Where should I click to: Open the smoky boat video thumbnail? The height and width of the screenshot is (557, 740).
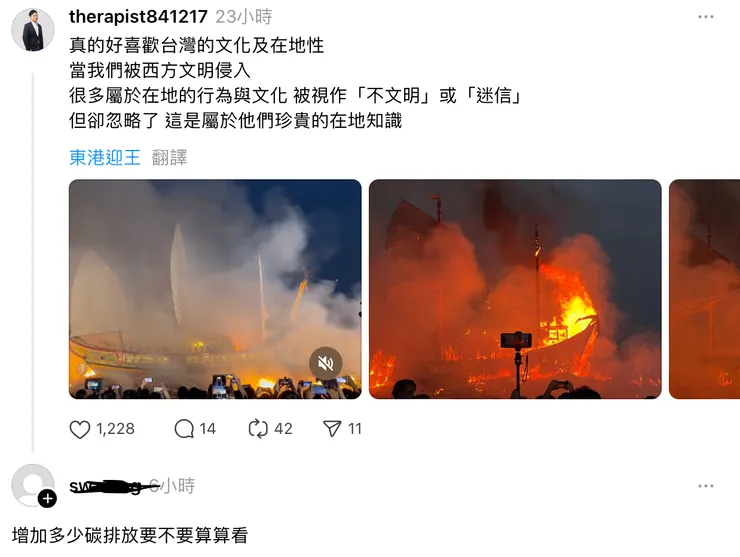coord(215,289)
